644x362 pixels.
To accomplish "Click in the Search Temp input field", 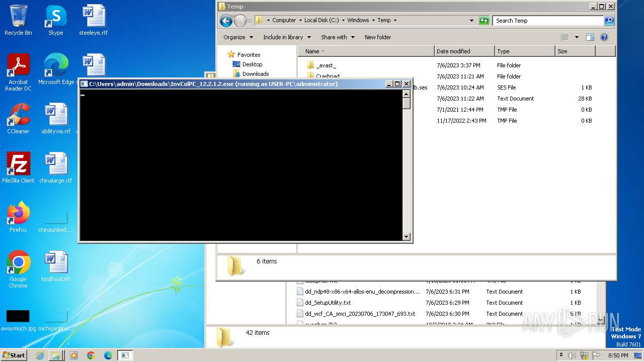I will click(547, 21).
